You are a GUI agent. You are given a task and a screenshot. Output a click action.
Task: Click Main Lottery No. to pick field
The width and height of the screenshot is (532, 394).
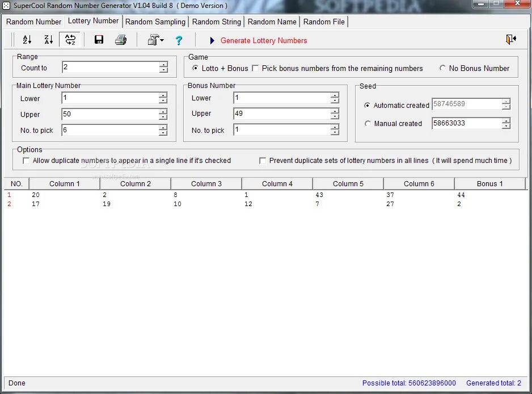click(x=110, y=130)
